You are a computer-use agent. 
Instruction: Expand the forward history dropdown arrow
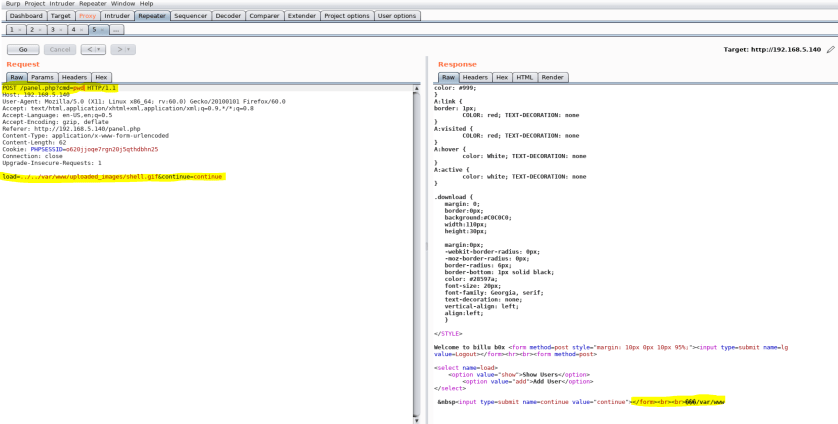pos(130,49)
